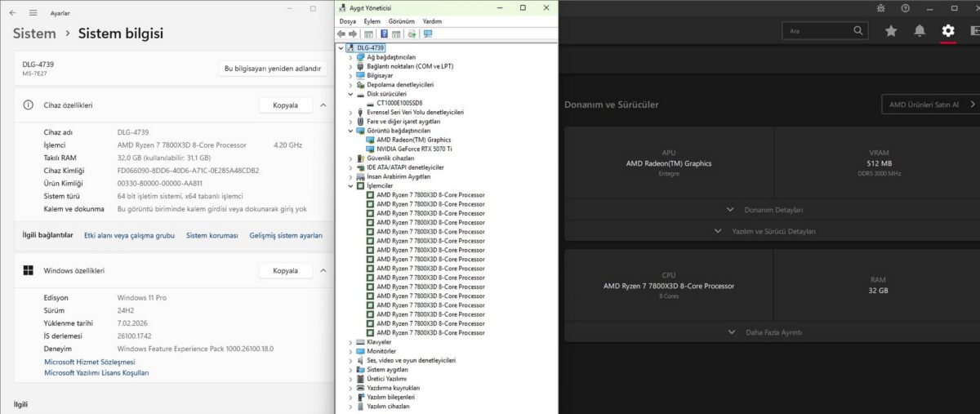Viewport: 980px width, 414px height.
Task: Click the Güvenlik cihazları icon
Action: pyautogui.click(x=360, y=158)
